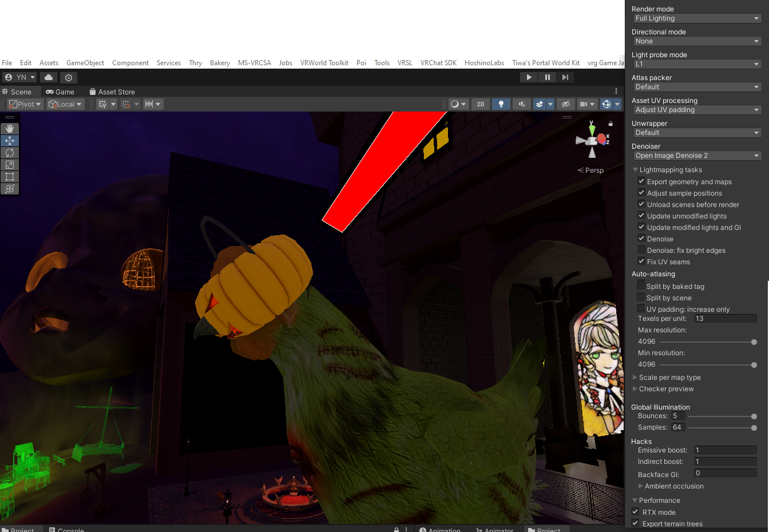Screen dimensions: 769x532
Task: Click the scene orientation gizmo
Action: pos(592,140)
